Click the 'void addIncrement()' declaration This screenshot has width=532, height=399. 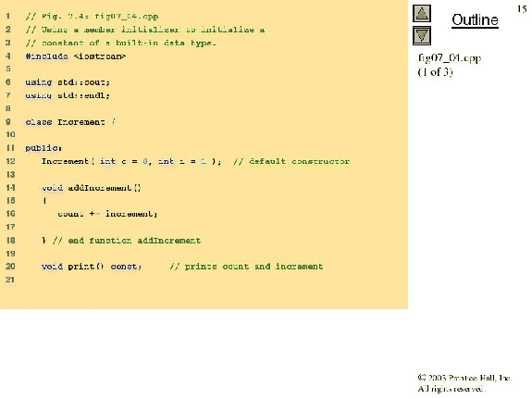[x=92, y=188]
